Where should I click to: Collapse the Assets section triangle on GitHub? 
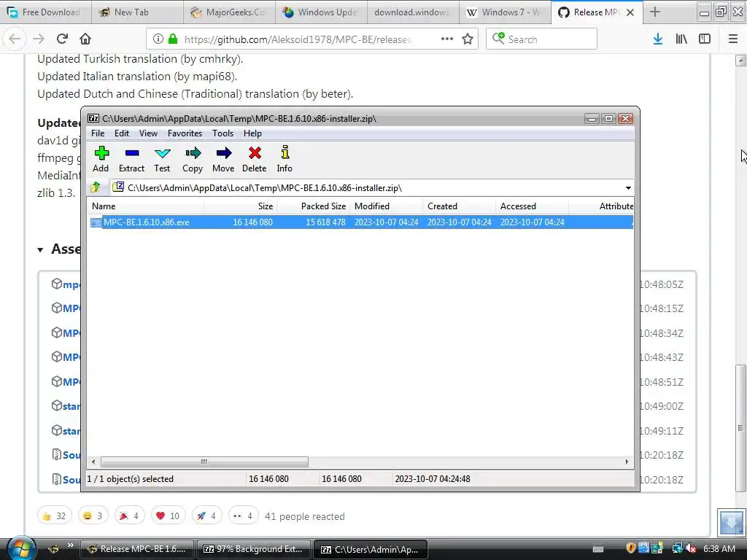point(41,249)
